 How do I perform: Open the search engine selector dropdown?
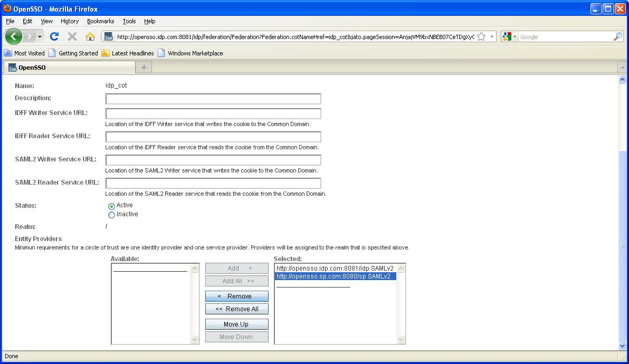coord(509,37)
